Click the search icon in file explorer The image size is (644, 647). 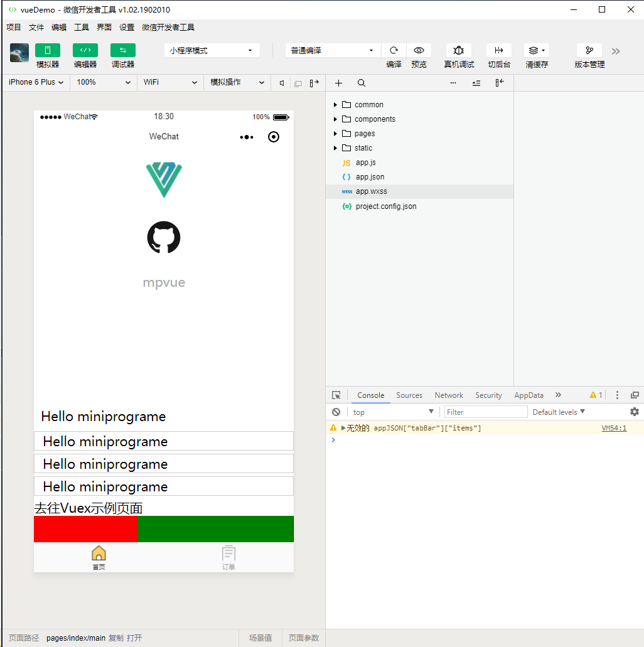(x=361, y=83)
